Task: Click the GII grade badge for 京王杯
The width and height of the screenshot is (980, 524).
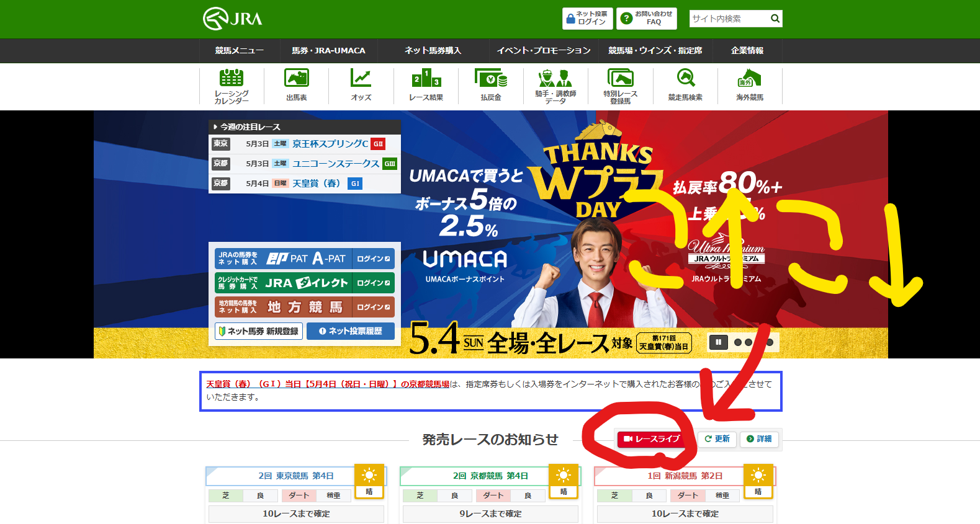Action: (x=378, y=144)
